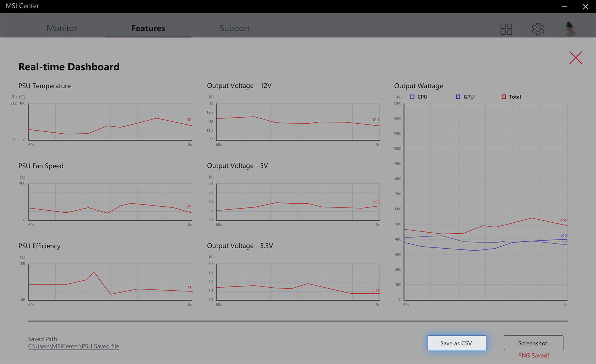Select the Features tab

(x=148, y=28)
